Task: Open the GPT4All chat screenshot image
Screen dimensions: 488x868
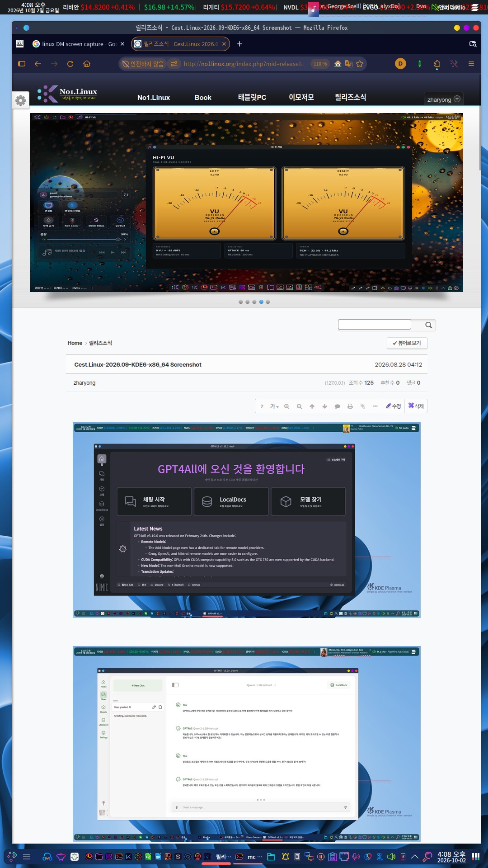Action: coord(247,744)
